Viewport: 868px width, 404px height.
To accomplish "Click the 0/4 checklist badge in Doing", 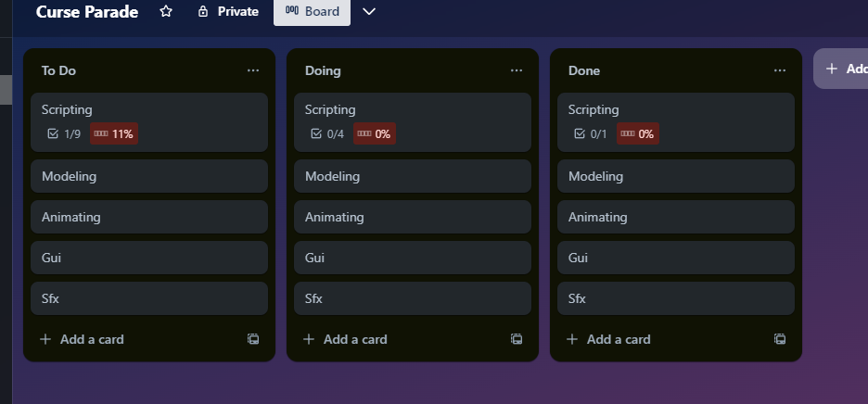I will coord(327,134).
